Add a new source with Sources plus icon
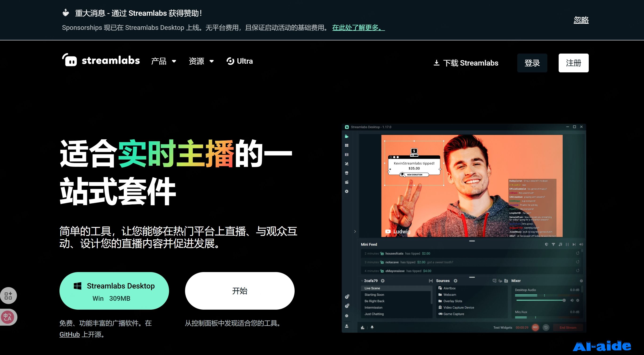 tap(455, 281)
